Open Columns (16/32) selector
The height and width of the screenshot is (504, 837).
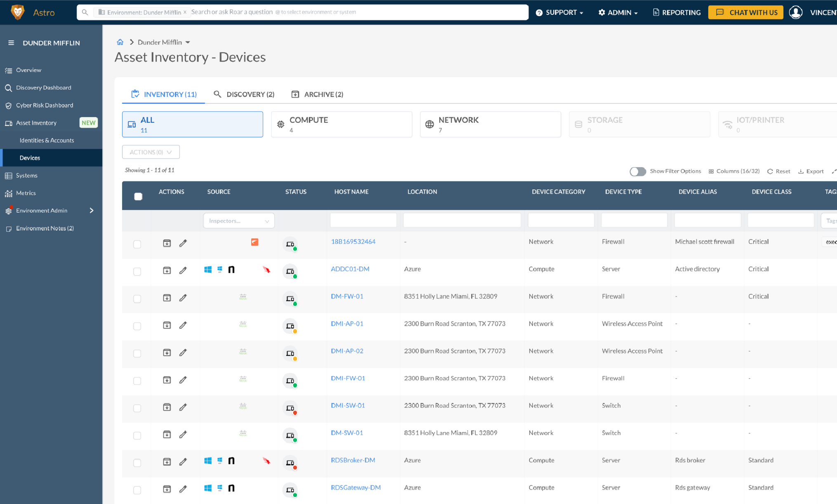[x=734, y=171]
